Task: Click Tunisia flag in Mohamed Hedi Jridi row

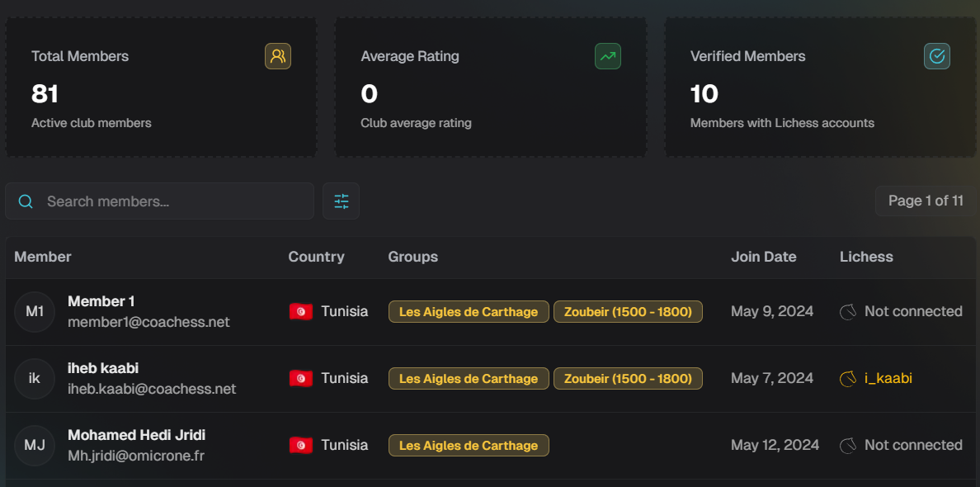Action: point(300,445)
